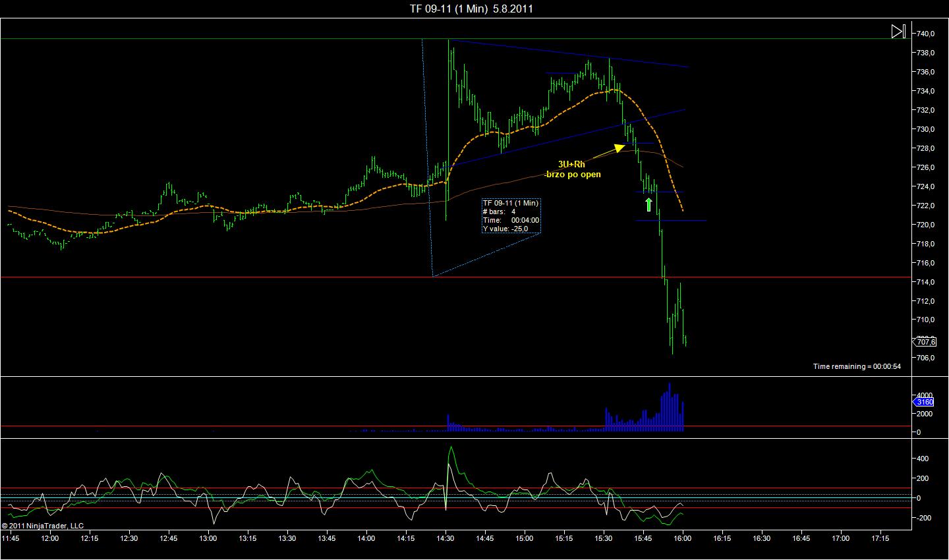Click the 16:30 time axis label
This screenshot has height=560, width=949.
pyautogui.click(x=762, y=538)
